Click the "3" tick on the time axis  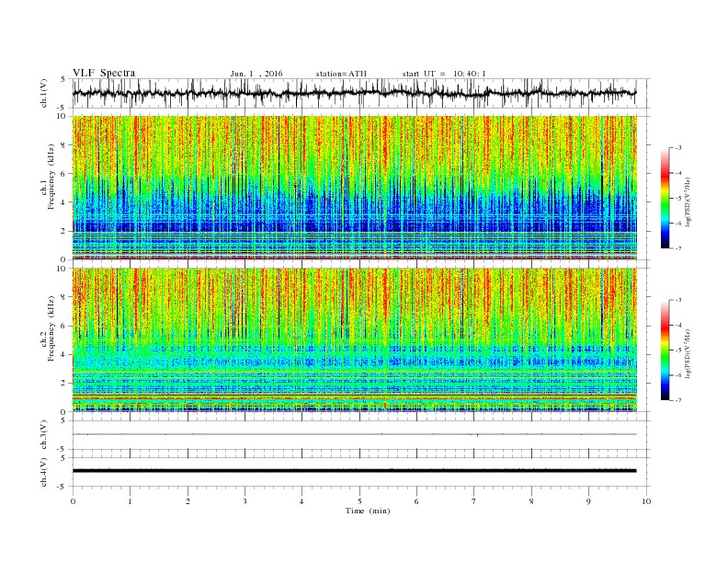click(245, 501)
